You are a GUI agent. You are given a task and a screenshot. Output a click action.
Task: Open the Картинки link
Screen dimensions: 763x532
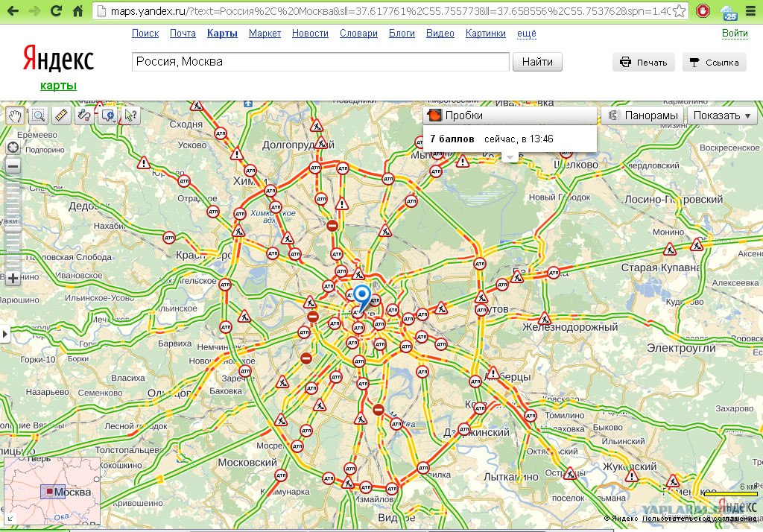click(485, 33)
